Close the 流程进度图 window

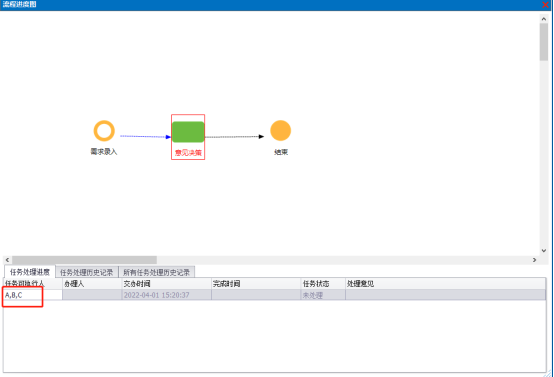pos(546,5)
